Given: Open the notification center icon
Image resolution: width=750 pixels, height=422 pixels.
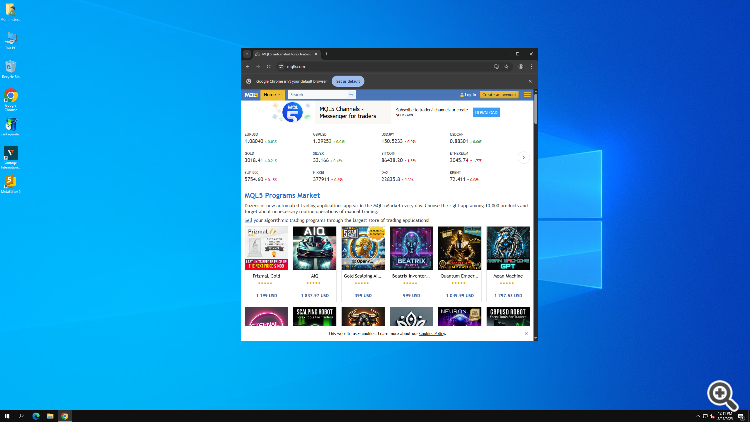Looking at the screenshot, I should tap(741, 416).
